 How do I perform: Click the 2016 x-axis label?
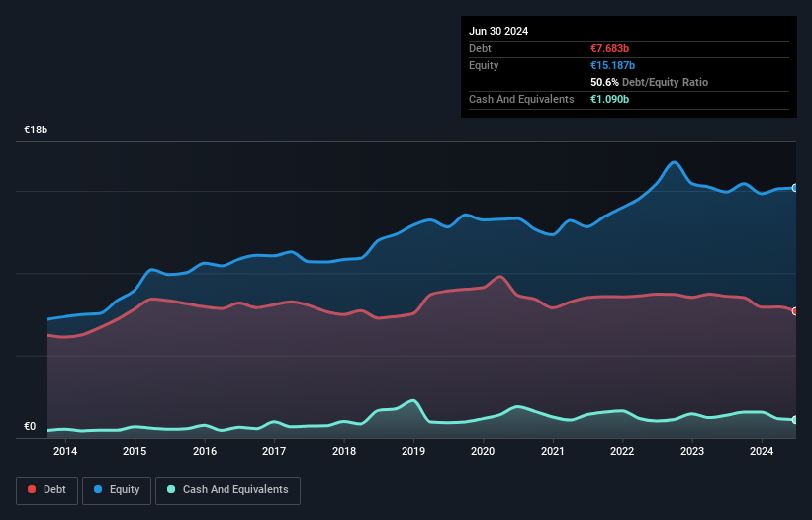point(205,451)
